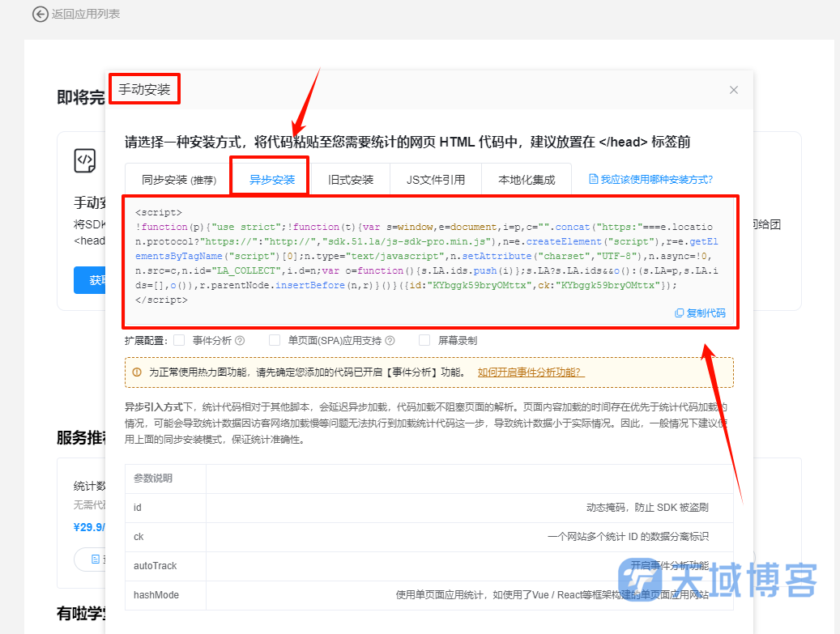Enable 单页面(SPA)应用支持 checkbox
The height and width of the screenshot is (634, 840).
pos(275,340)
